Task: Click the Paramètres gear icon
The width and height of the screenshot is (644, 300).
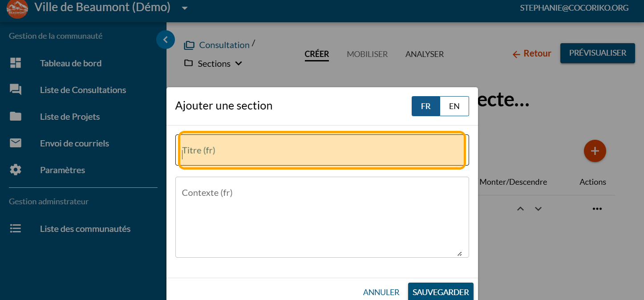Action: tap(16, 170)
